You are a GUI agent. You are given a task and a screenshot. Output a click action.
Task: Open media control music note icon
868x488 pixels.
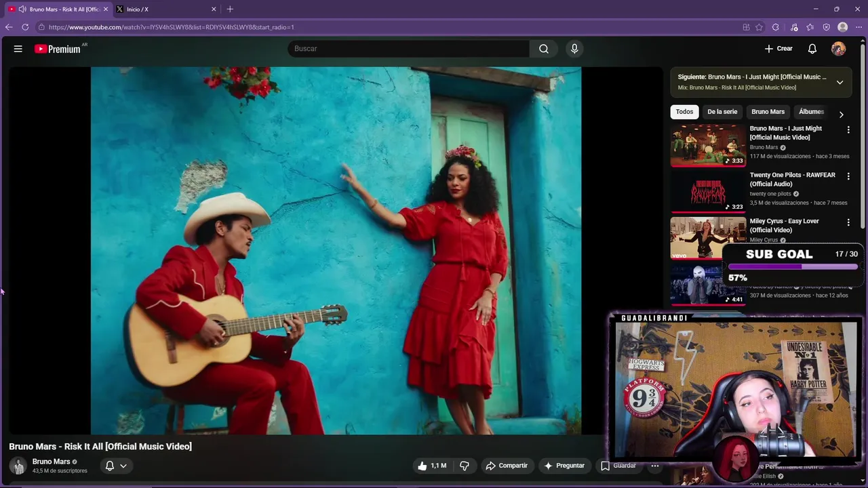tap(794, 27)
